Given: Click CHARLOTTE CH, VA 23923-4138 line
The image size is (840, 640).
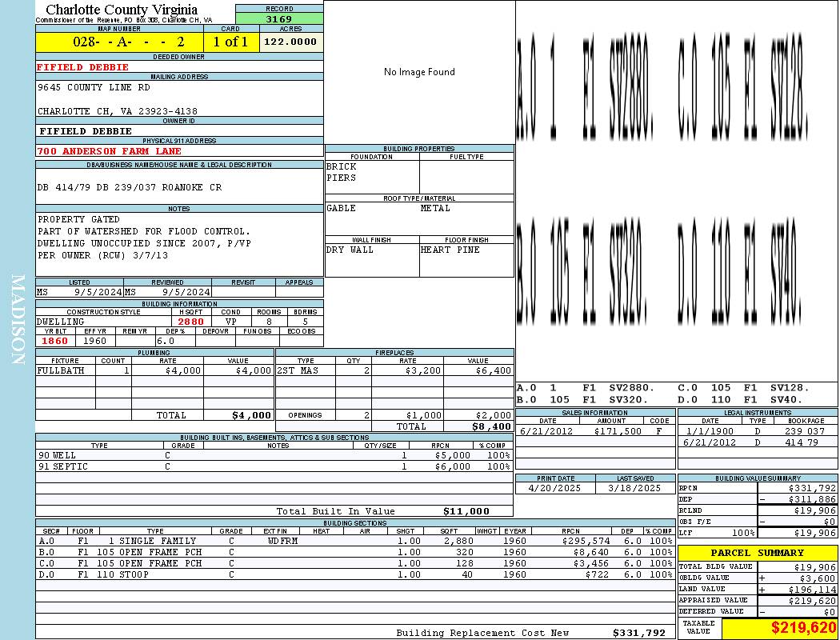Looking at the screenshot, I should coord(118,111).
